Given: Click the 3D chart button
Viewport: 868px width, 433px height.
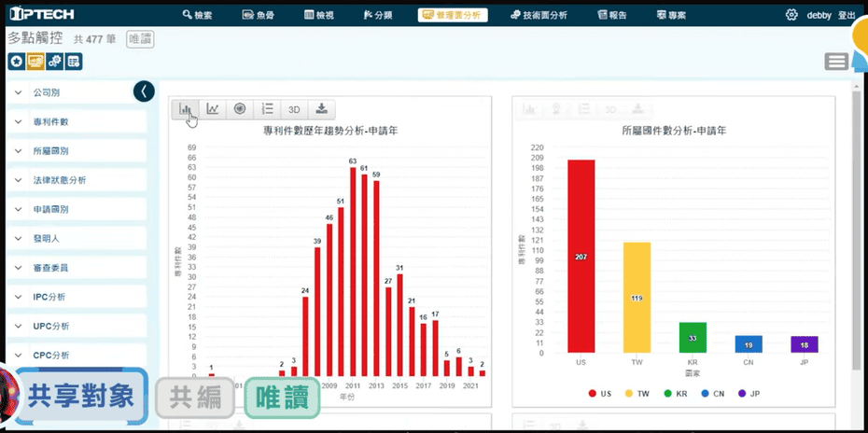Looking at the screenshot, I should tap(294, 109).
